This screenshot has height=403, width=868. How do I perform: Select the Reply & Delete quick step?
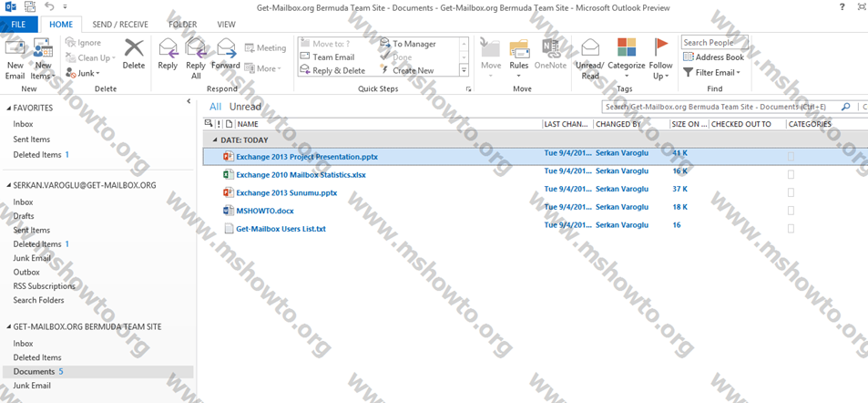click(332, 70)
